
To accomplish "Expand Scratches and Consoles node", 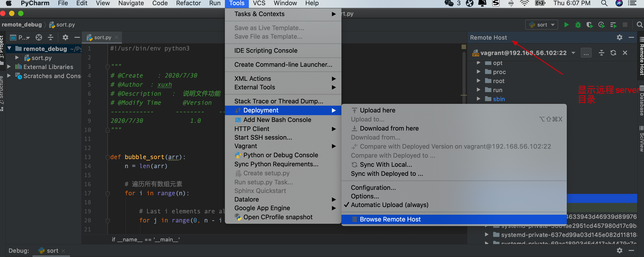I will [x=9, y=76].
